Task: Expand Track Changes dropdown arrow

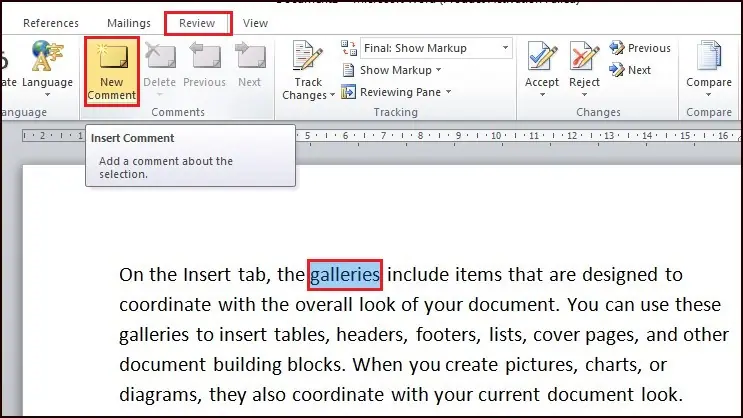Action: (x=332, y=95)
